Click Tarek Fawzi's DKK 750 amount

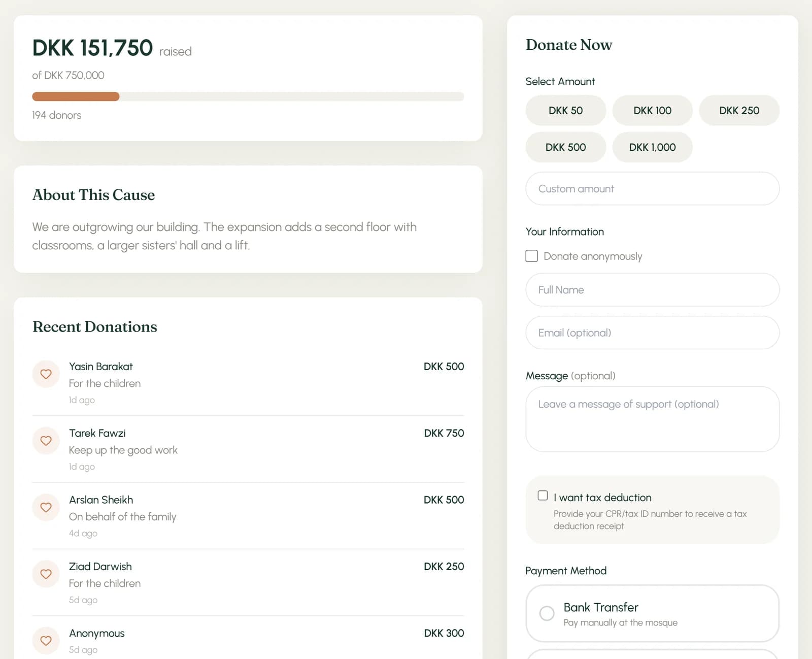(x=444, y=433)
